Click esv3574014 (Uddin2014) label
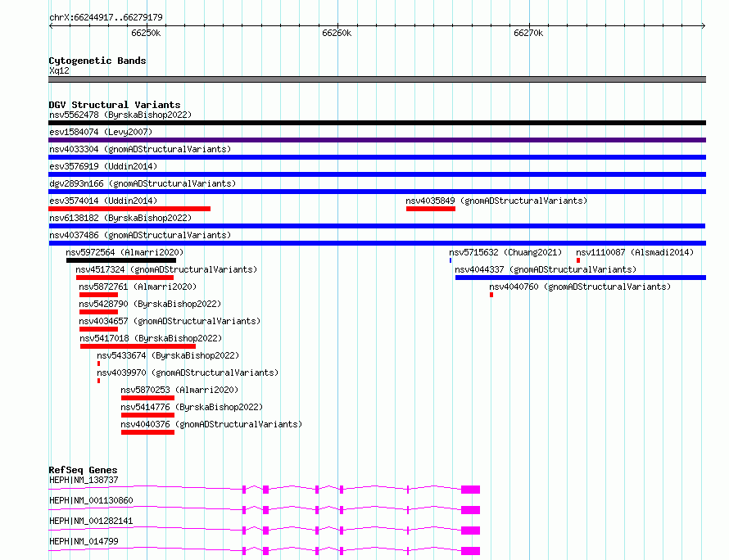The image size is (729, 560). [103, 201]
